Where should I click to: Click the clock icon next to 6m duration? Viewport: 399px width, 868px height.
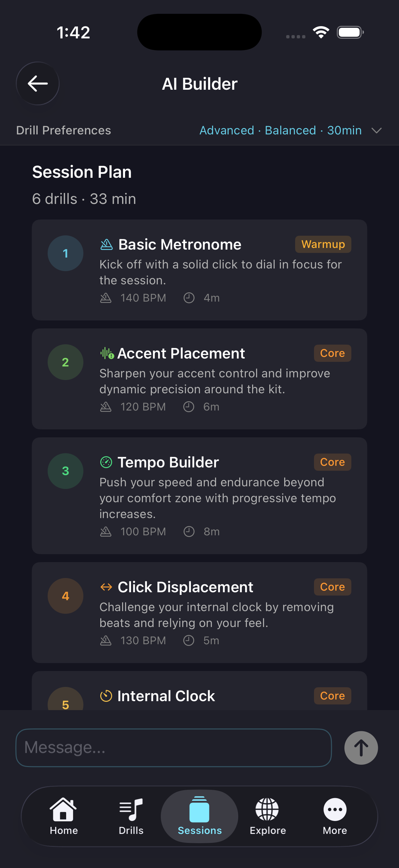[189, 407]
